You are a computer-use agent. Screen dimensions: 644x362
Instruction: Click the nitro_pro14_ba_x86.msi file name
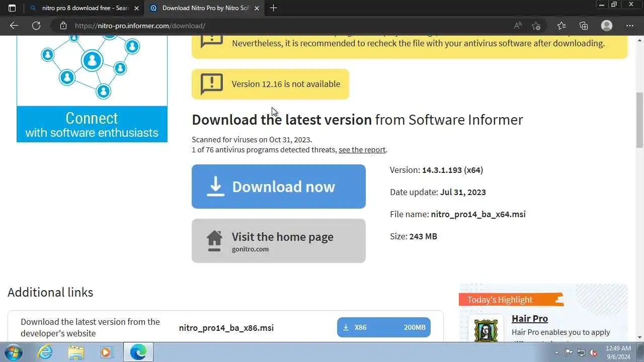click(x=226, y=328)
